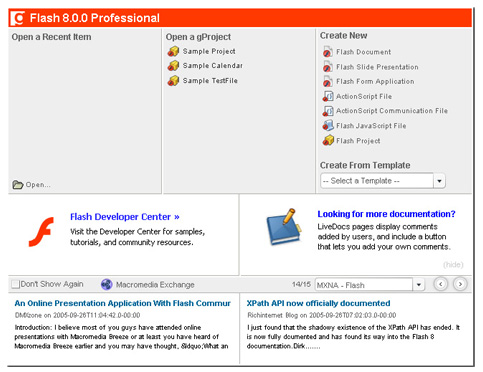Create a new Flash Project

pos(358,141)
